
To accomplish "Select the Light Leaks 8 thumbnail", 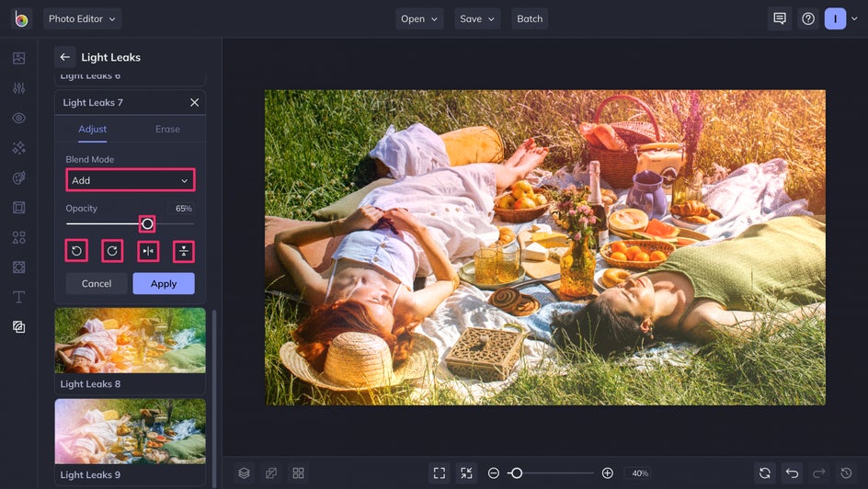I will 130,340.
